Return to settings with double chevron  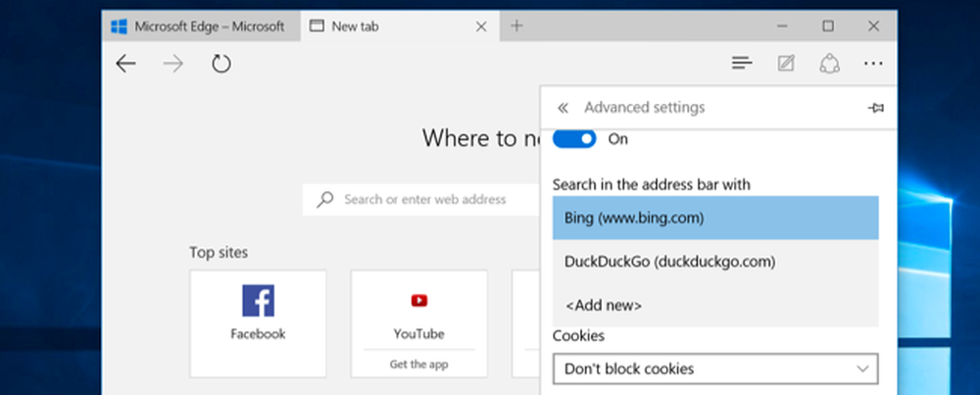point(563,108)
